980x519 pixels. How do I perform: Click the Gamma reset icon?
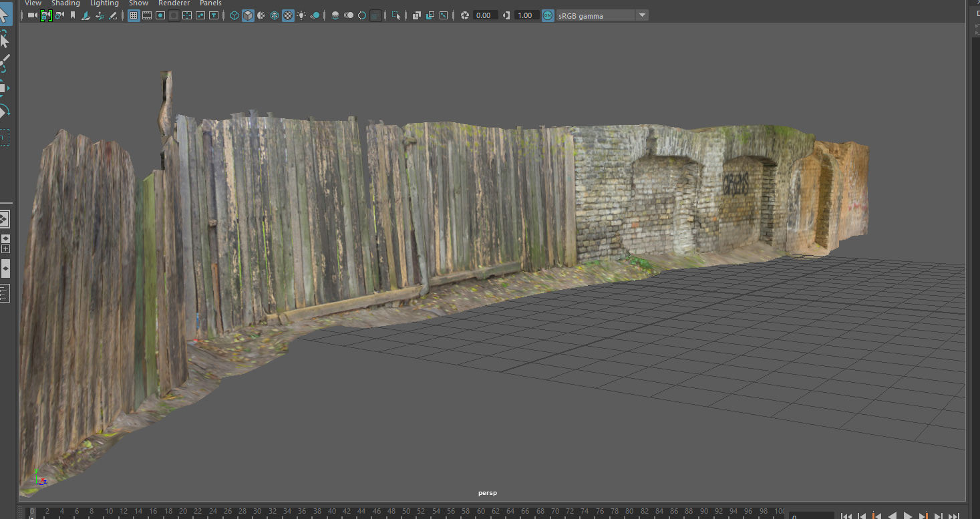506,15
